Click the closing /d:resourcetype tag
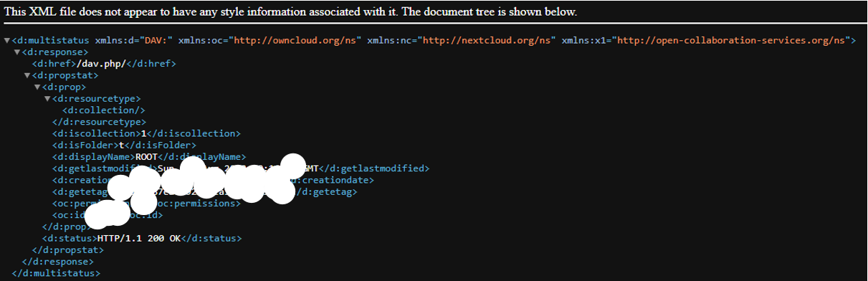The image size is (868, 281). (99, 122)
